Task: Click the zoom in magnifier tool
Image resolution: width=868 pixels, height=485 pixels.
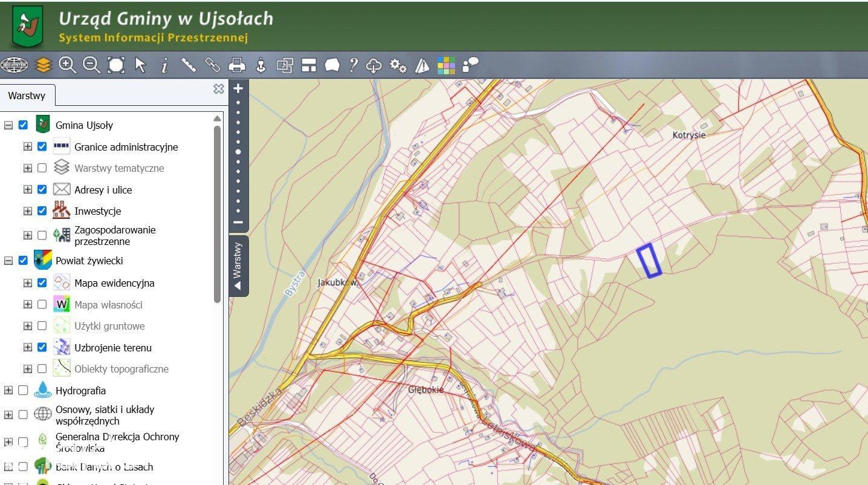Action: (x=67, y=65)
